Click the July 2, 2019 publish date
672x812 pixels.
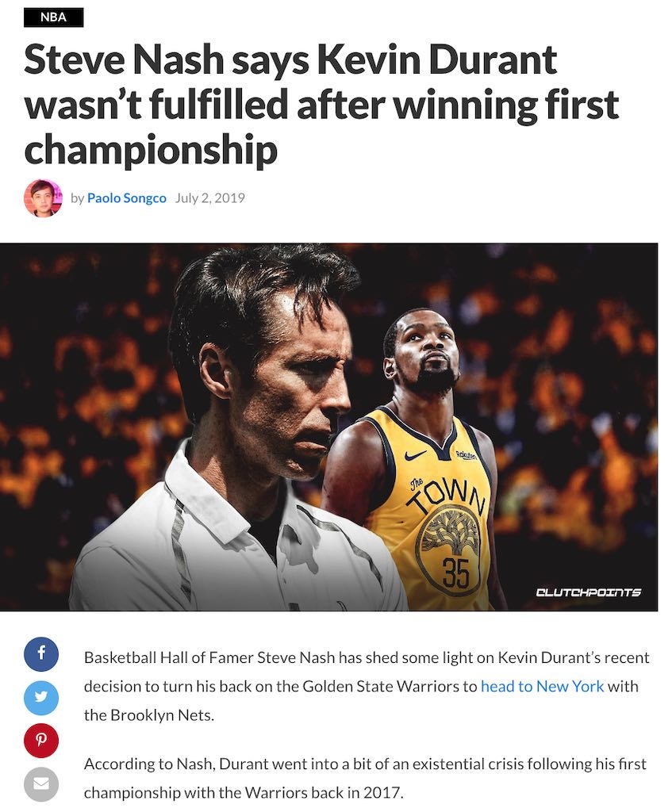[209, 198]
